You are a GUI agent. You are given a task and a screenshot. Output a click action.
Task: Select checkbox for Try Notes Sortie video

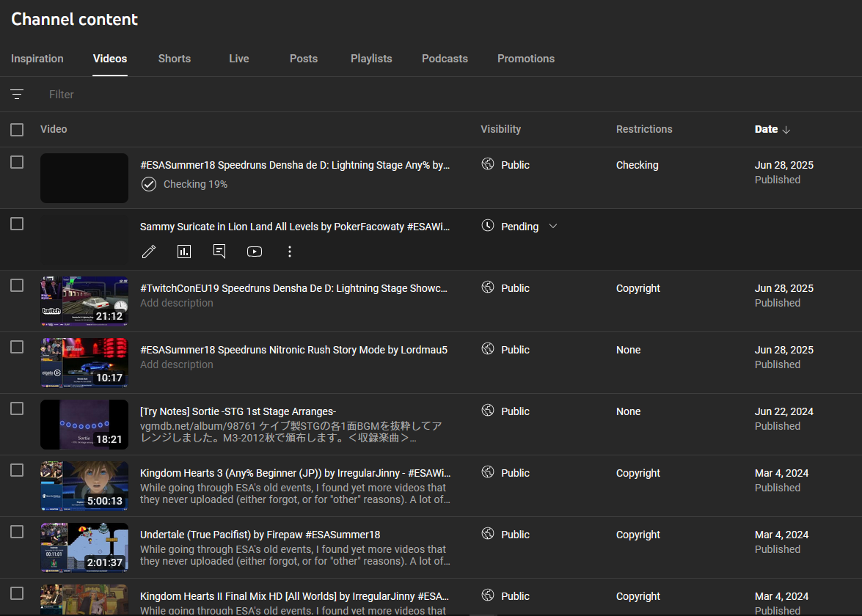17,409
